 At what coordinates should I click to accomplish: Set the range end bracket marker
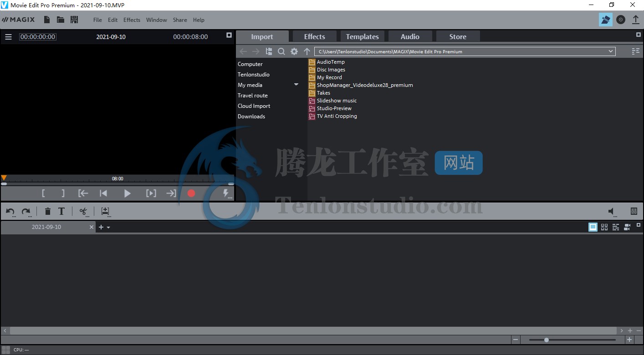click(x=63, y=193)
